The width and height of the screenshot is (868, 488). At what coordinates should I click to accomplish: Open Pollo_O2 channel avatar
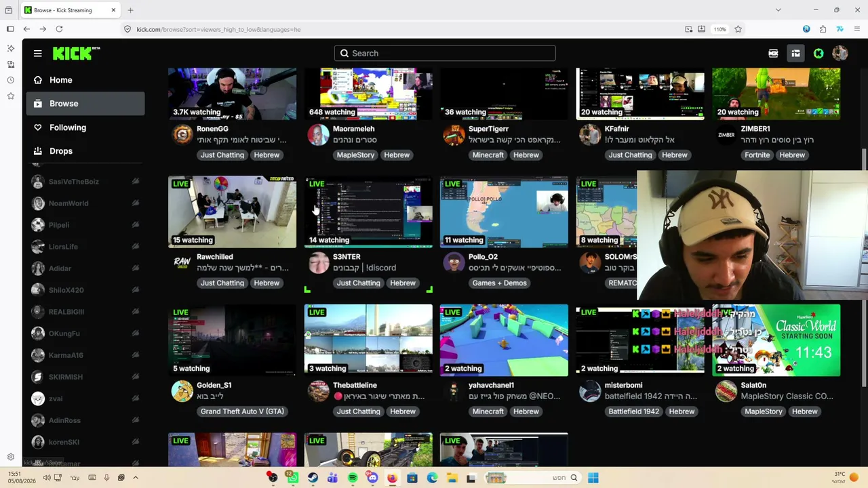[454, 262]
